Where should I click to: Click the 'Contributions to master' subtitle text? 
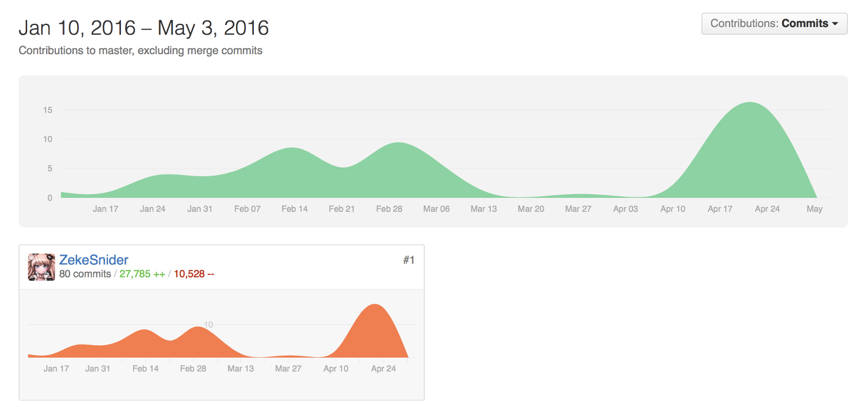click(x=141, y=50)
